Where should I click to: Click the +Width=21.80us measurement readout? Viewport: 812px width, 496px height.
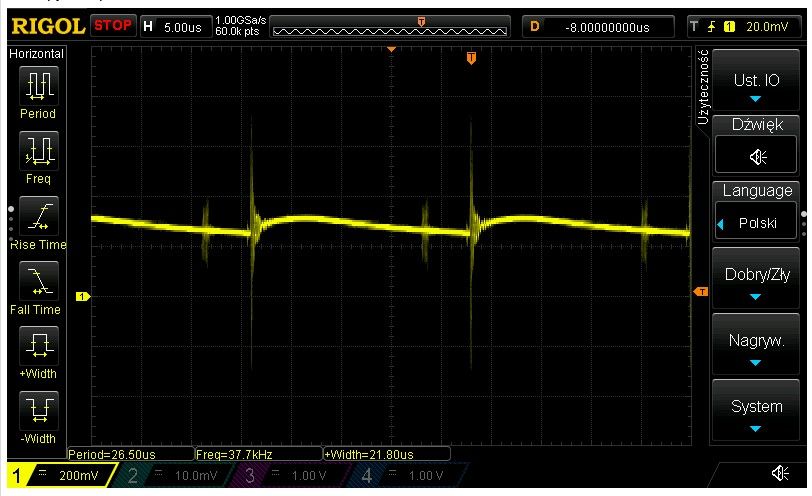click(x=386, y=454)
